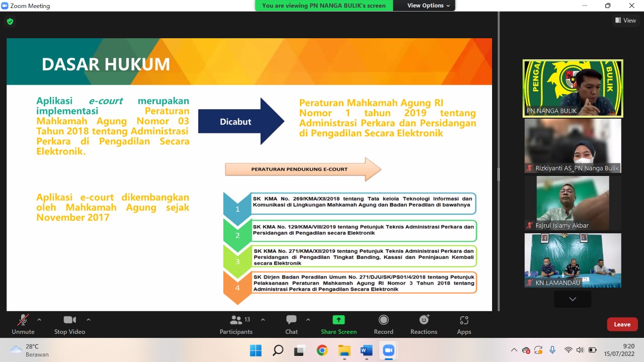Viewport: 644px width, 362px height.
Task: Open the Reactions menu
Action: coord(424,324)
